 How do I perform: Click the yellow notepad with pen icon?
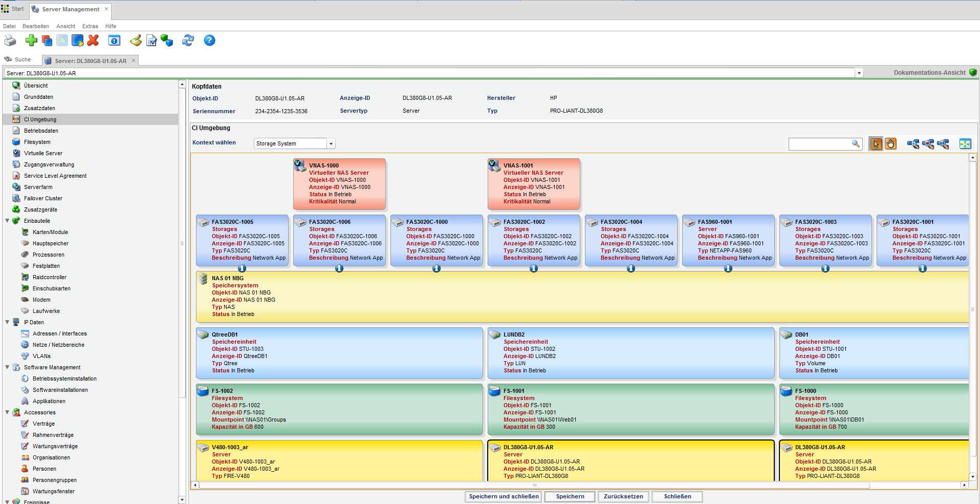coord(136,40)
